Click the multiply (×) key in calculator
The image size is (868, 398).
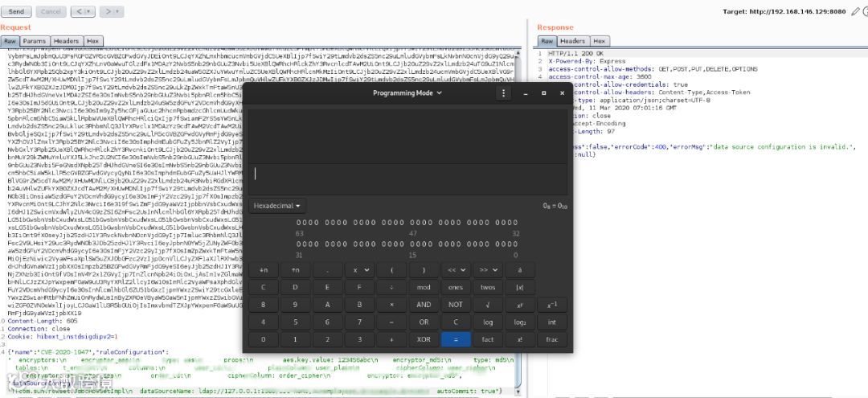pyautogui.click(x=392, y=305)
